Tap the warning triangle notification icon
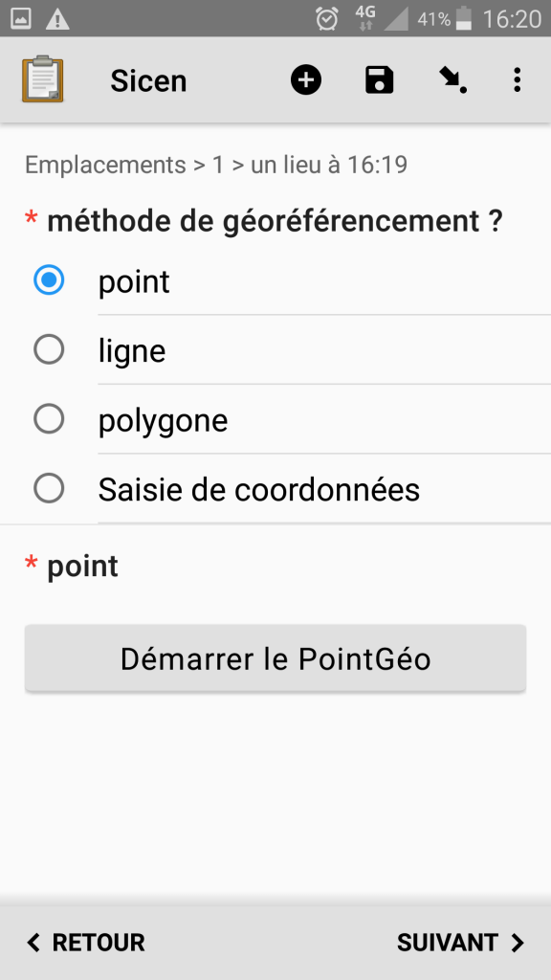The height and width of the screenshot is (980, 551). coord(57,19)
